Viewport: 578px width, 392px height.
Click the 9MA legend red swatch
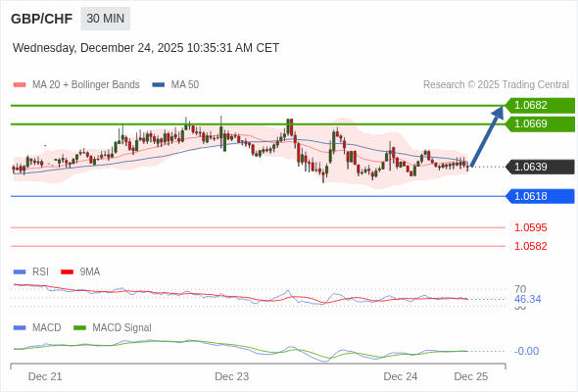(x=67, y=272)
